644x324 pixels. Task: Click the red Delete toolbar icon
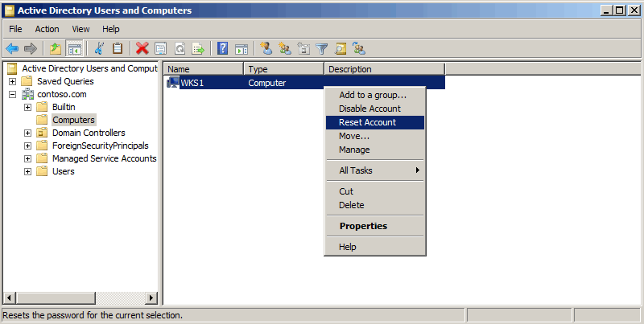(142, 48)
